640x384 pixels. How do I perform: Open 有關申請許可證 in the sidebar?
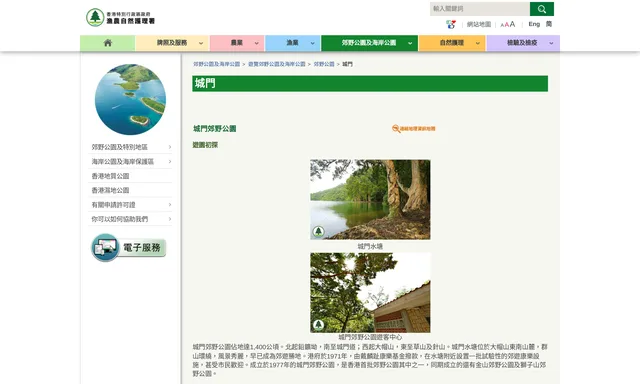point(113,205)
